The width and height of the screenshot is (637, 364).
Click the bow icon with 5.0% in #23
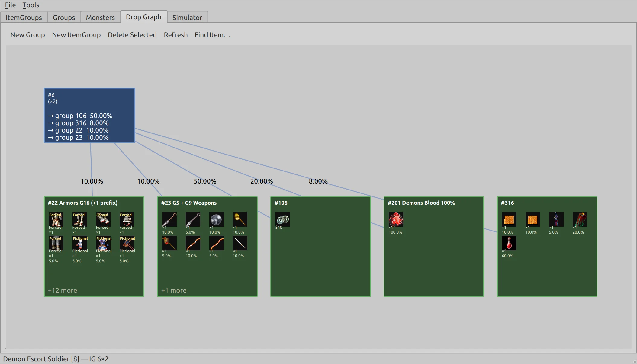point(216,243)
